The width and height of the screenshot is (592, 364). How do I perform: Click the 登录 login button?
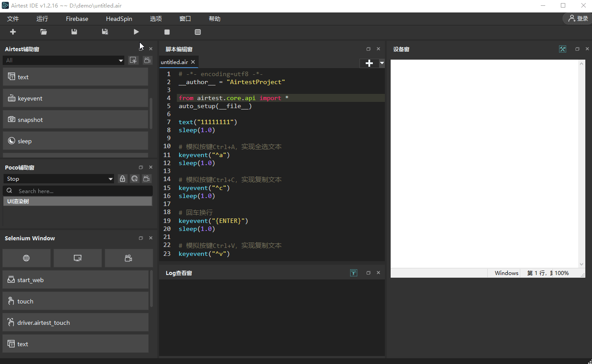pyautogui.click(x=578, y=19)
